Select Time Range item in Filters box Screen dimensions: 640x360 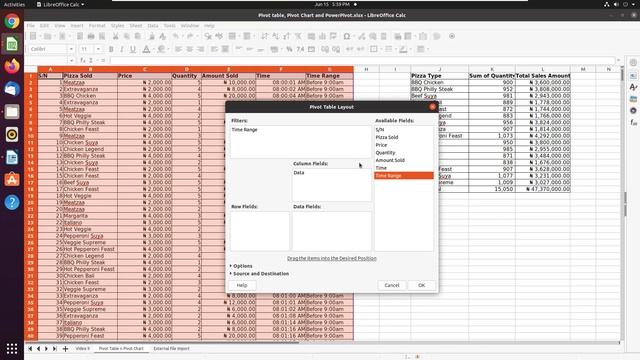click(244, 130)
